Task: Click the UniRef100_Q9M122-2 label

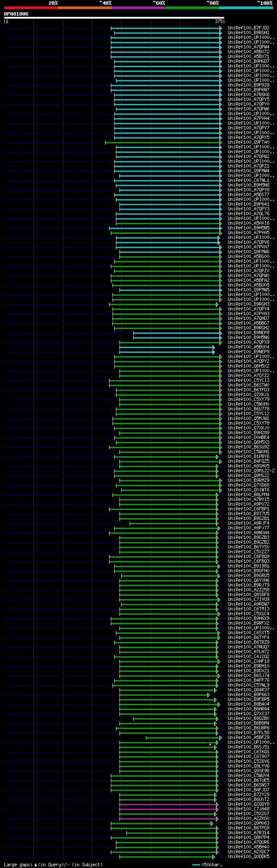Action: 251,471
